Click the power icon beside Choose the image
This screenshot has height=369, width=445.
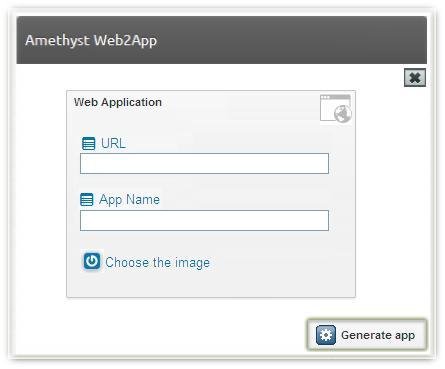[x=92, y=261]
